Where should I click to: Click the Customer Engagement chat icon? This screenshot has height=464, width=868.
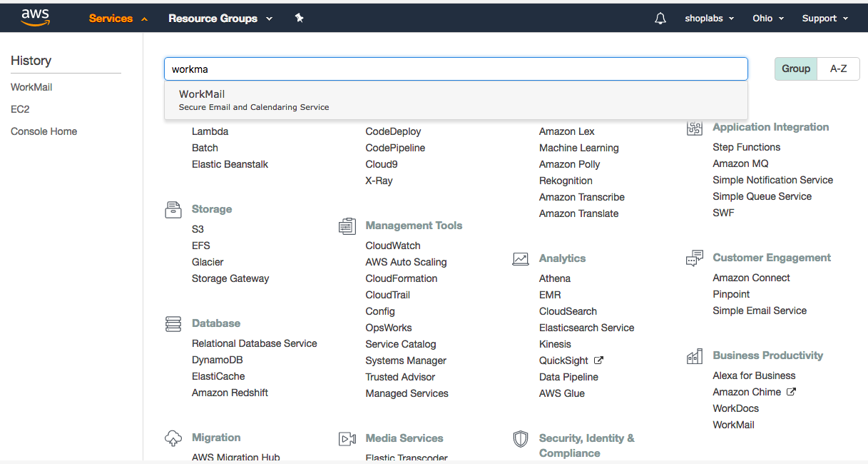(694, 258)
